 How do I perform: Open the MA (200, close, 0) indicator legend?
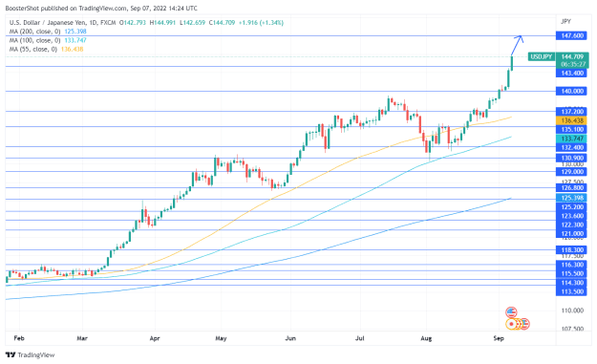pos(34,32)
